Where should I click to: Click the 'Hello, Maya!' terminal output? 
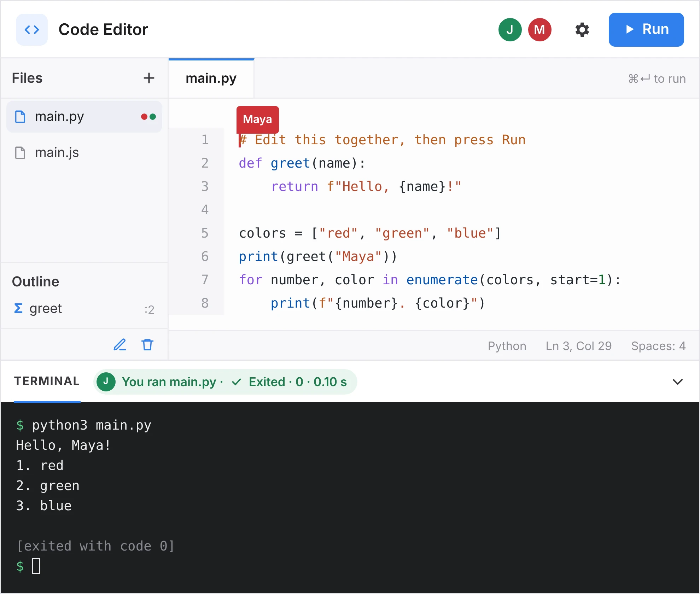click(63, 445)
